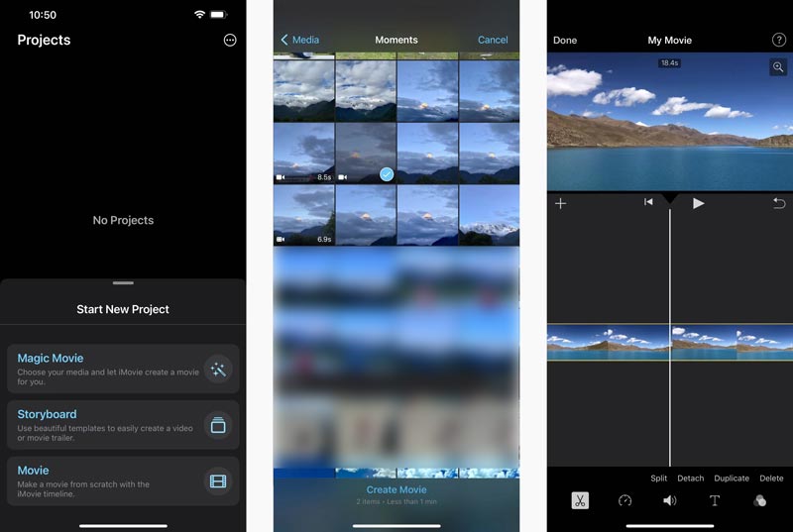Delete the selected clip
This screenshot has height=532, width=793.
click(771, 478)
